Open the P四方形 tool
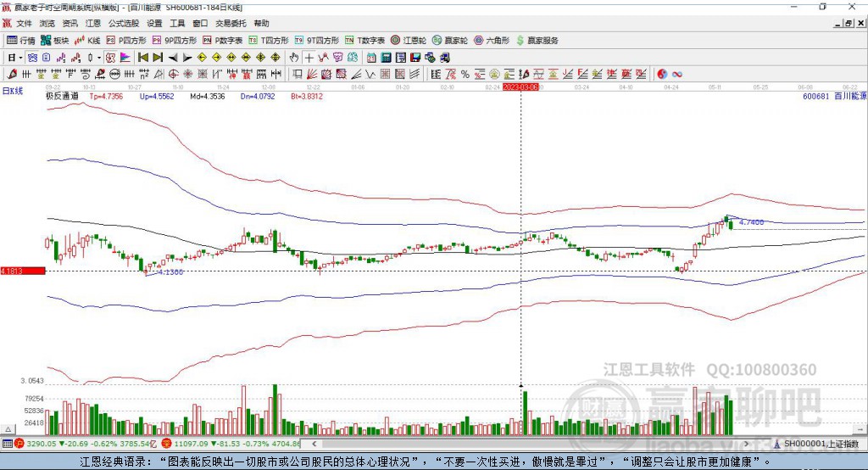The image size is (868, 470). click(126, 41)
